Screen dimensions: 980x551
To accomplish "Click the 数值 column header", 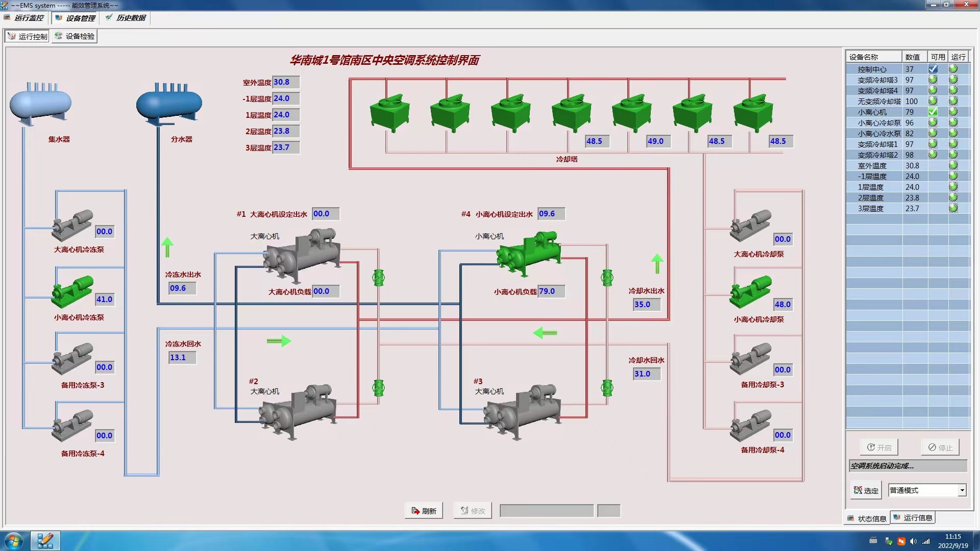I will [x=913, y=57].
